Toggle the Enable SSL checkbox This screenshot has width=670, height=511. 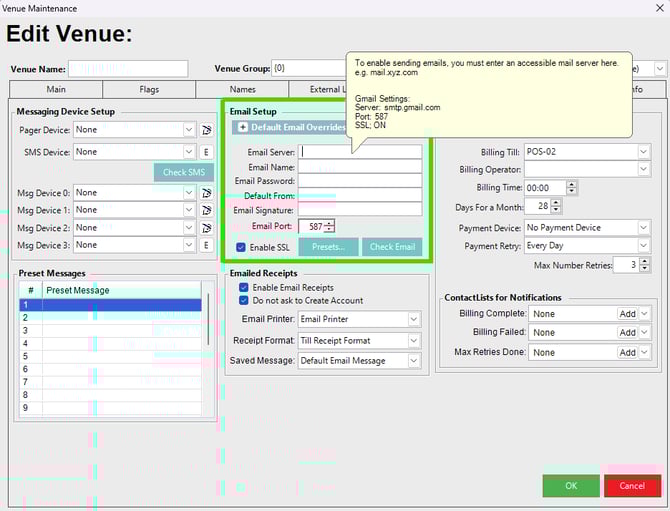(x=241, y=247)
